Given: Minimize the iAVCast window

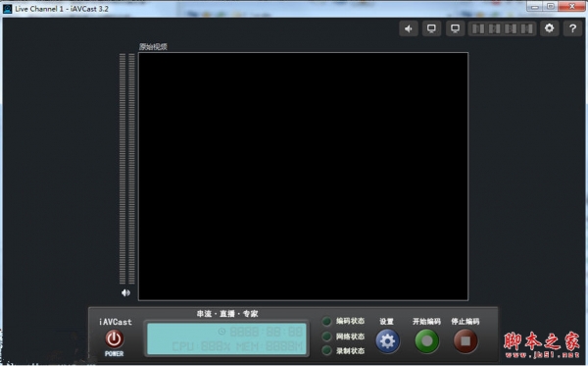Looking at the screenshot, I should pyautogui.click(x=535, y=7).
